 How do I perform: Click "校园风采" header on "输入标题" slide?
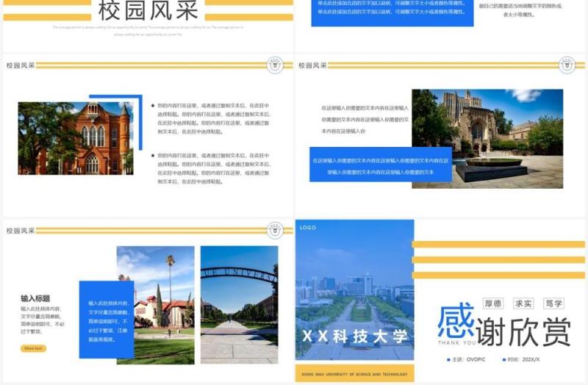click(x=21, y=231)
